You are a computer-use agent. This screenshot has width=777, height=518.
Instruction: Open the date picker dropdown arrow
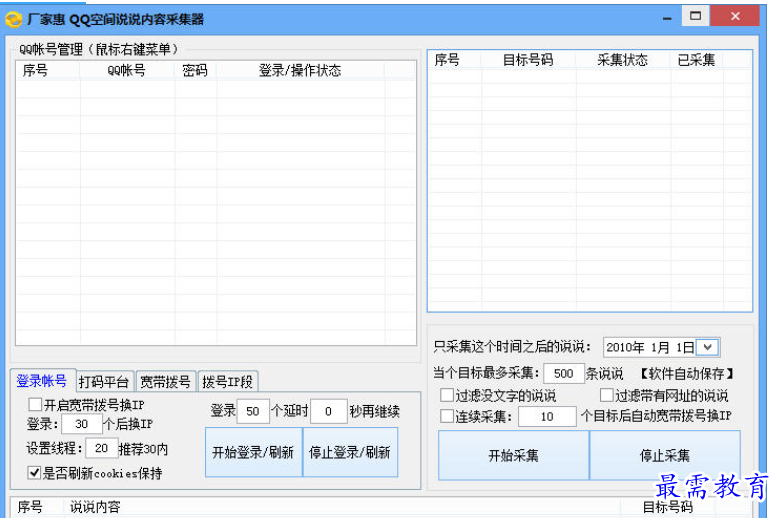point(708,347)
